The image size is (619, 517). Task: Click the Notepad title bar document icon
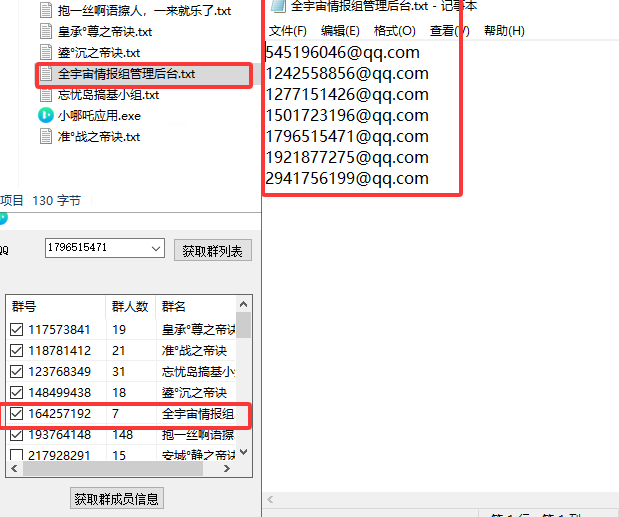278,6
